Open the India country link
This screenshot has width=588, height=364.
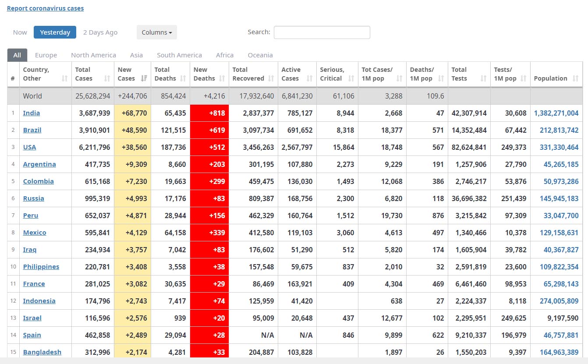(32, 113)
